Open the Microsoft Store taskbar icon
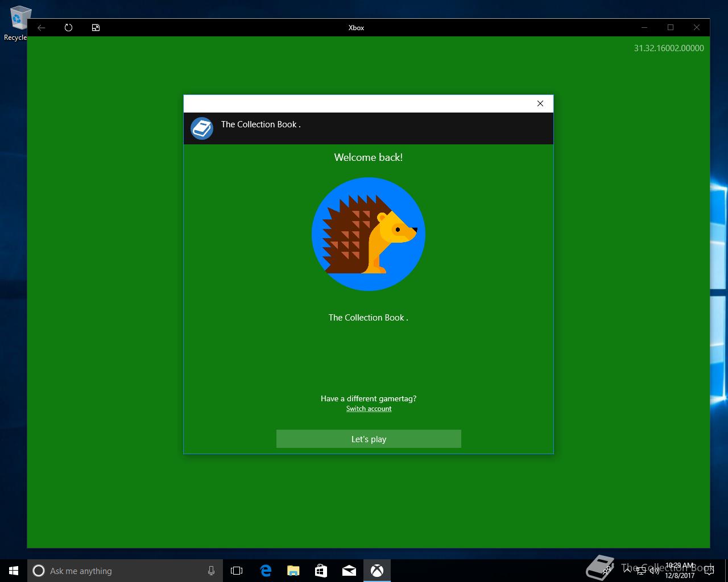This screenshot has height=582, width=728. 321,571
